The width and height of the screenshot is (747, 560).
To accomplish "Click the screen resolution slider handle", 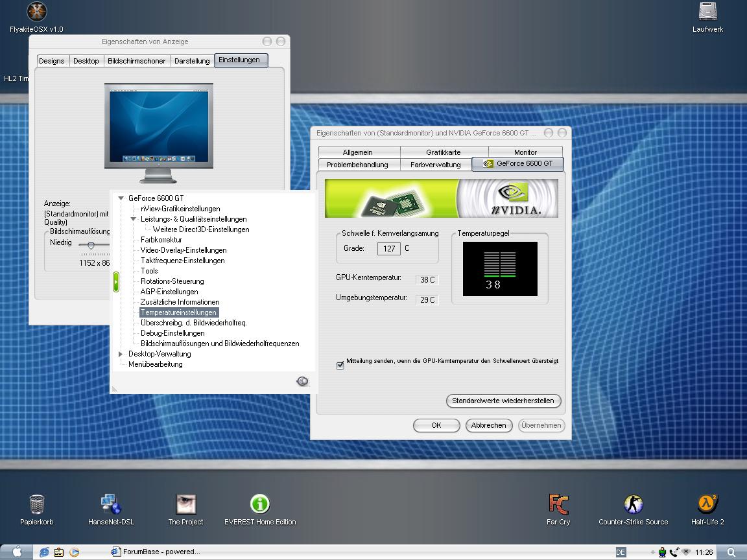I will pyautogui.click(x=91, y=246).
